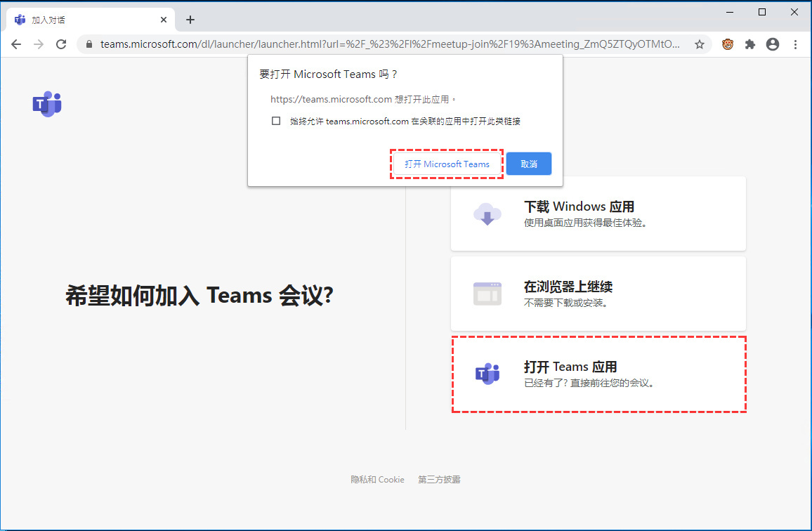
Task: Click subtitle 使用桌面应用获得最佳体验。
Action: pos(586,223)
